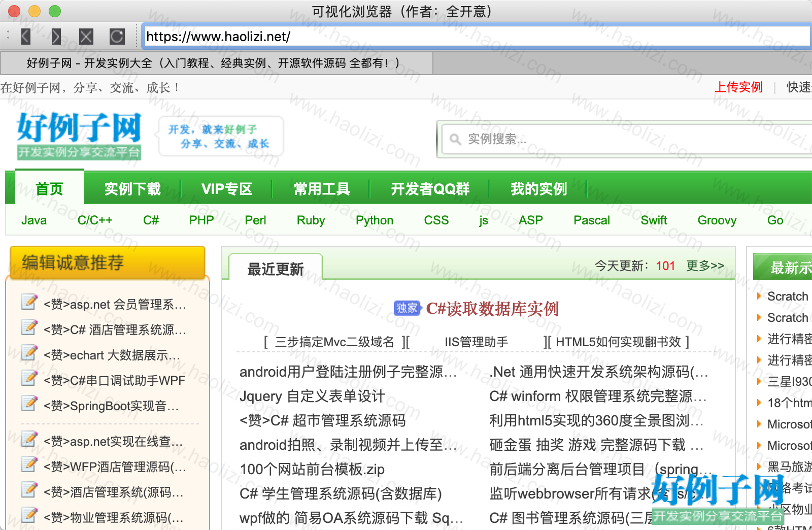The image size is (812, 530).
Task: Select the 好例子网 page tab
Action: [x=217, y=63]
